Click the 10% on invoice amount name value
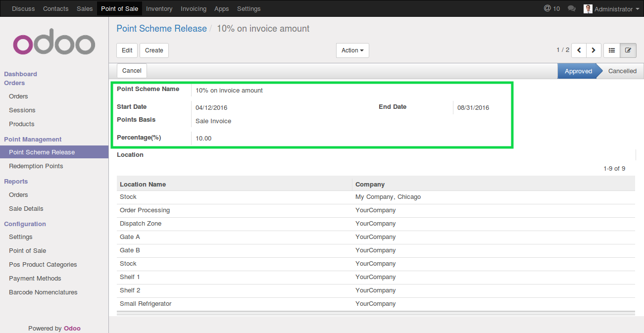Viewport: 644px width, 333px height. [x=229, y=91]
